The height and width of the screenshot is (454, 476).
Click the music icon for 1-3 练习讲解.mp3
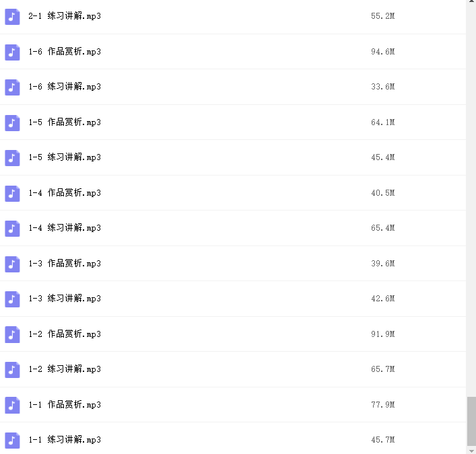click(x=12, y=299)
